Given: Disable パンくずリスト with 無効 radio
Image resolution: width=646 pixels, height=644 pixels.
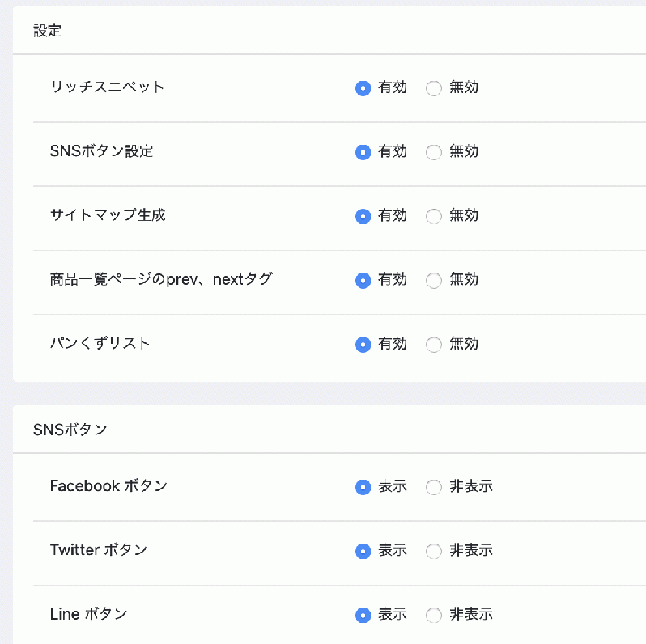Looking at the screenshot, I should 434,345.
